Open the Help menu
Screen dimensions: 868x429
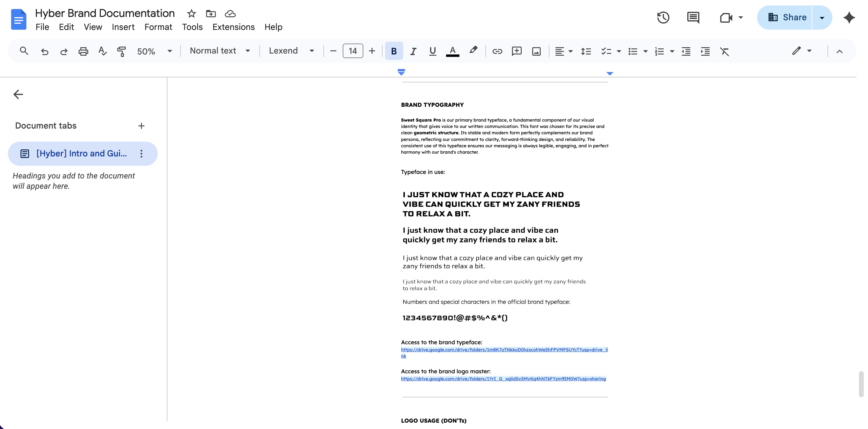click(273, 27)
